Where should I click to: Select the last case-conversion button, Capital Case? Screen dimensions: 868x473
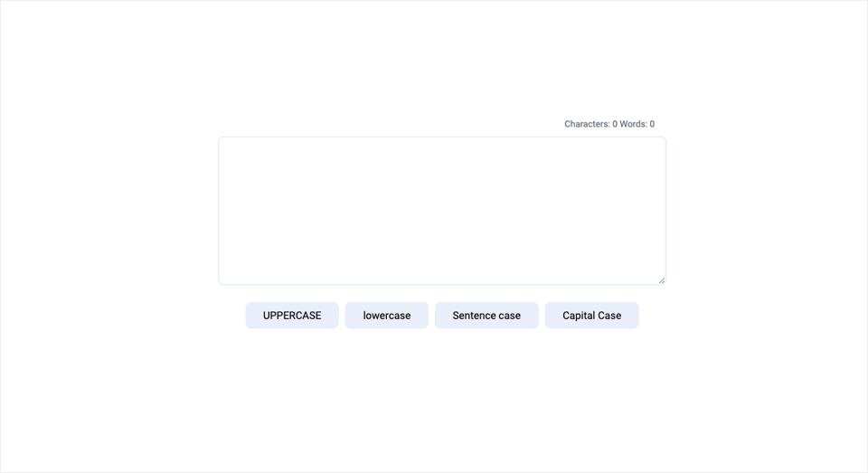click(591, 315)
